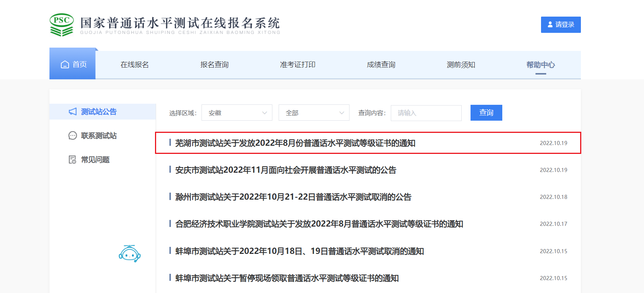Select 联系测试站 in sidebar
The height and width of the screenshot is (293, 644).
point(99,136)
